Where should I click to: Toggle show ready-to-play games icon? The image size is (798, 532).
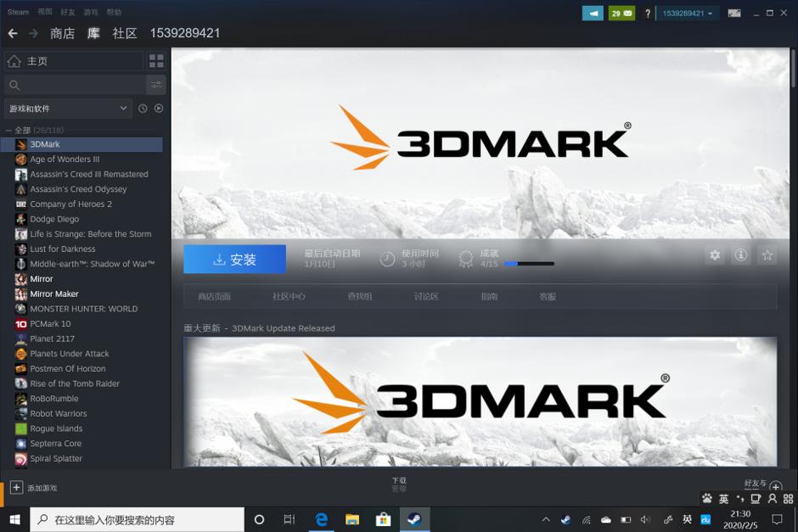click(x=159, y=109)
